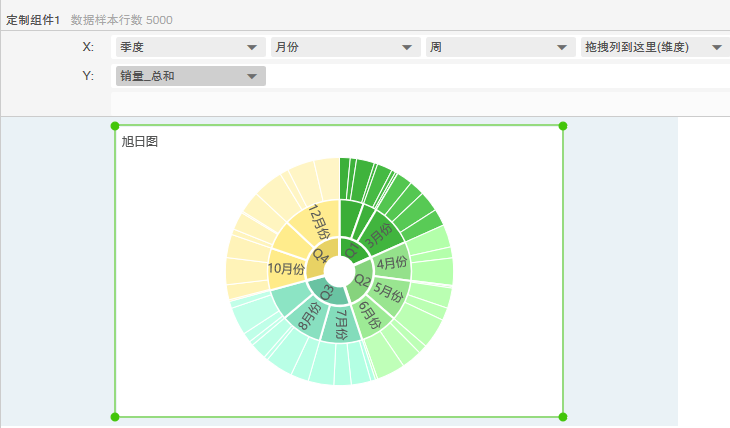Click the 拖拽列到这里(维度) placeholder dropdown
Image resolution: width=730 pixels, height=428 pixels.
click(x=654, y=47)
